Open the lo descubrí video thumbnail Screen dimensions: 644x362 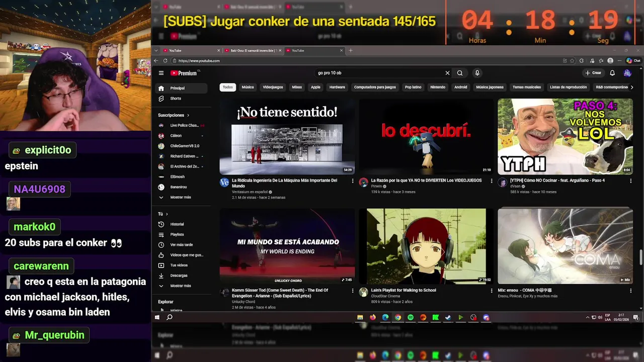point(426,136)
